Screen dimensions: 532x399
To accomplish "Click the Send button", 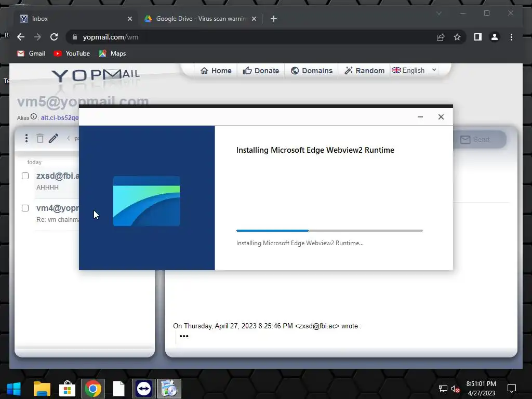I will 478,139.
